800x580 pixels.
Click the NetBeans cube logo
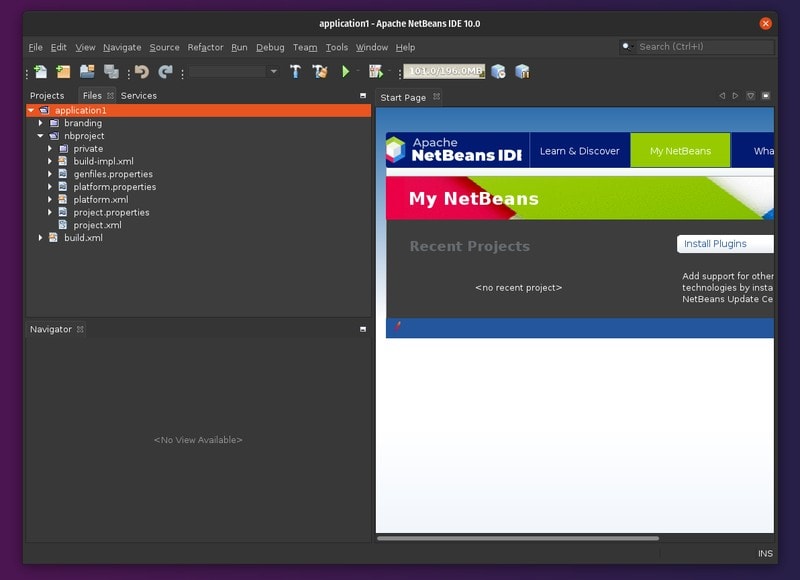tap(395, 149)
